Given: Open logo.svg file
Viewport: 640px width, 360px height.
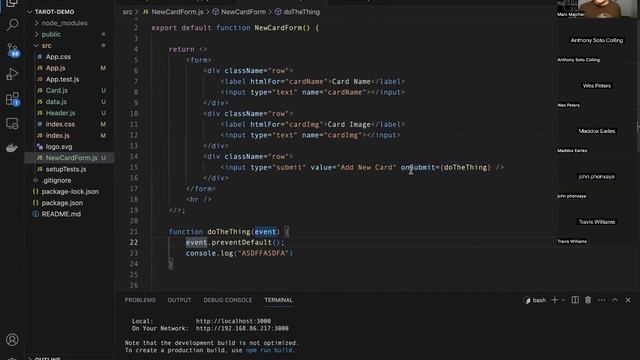Looking at the screenshot, I should pyautogui.click(x=59, y=147).
